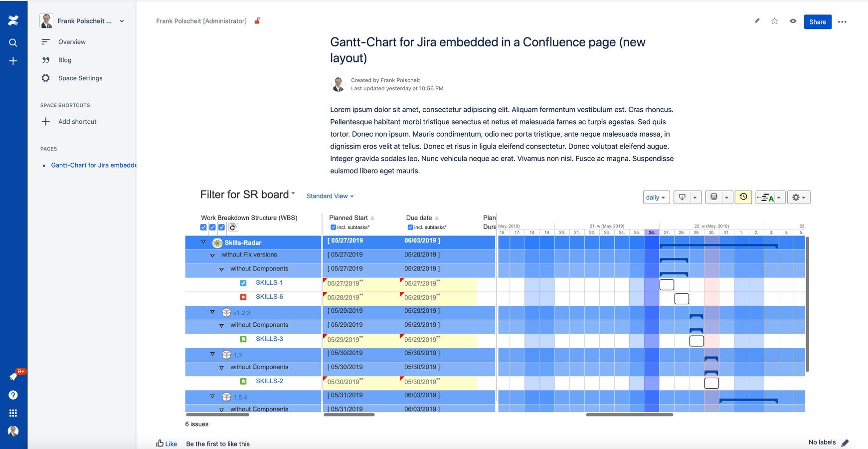Click the red unlocked page restrictions icon
Screen dimensions: 868x449
tap(257, 21)
